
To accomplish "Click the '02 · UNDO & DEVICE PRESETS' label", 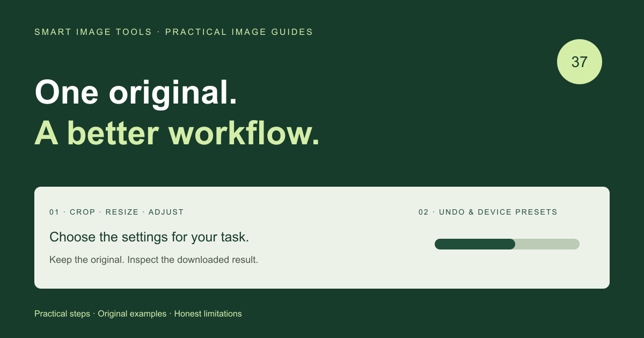I will pyautogui.click(x=488, y=212).
